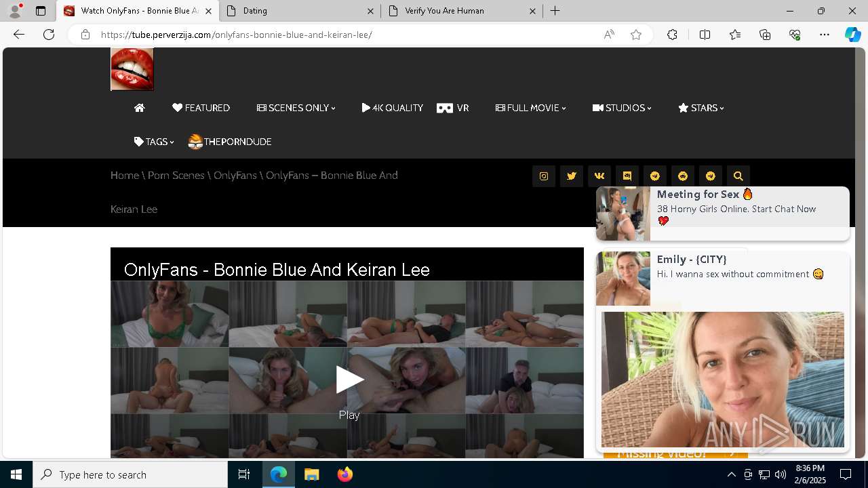Add this page to favorites star
Viewport: 868px width, 488px height.
pyautogui.click(x=636, y=35)
